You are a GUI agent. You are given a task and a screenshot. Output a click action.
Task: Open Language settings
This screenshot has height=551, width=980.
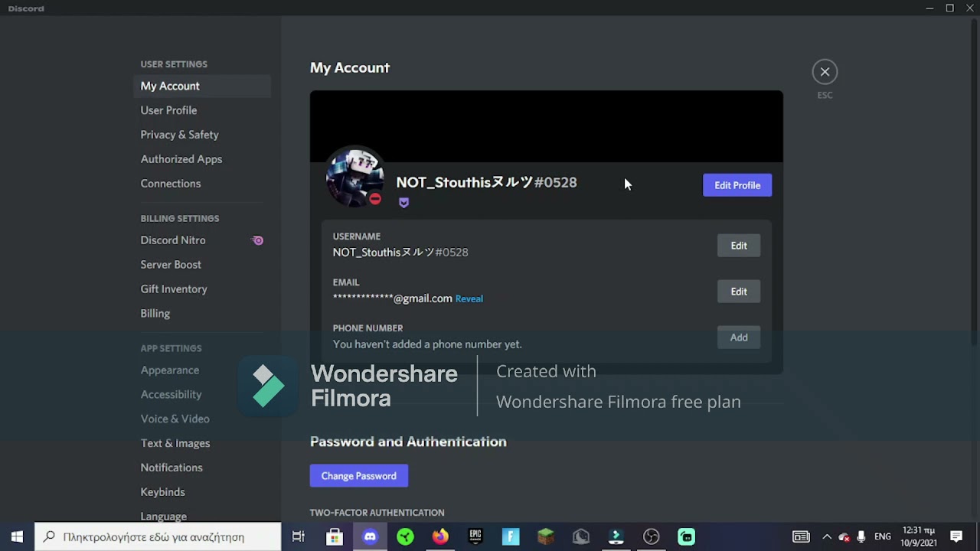(202, 517)
